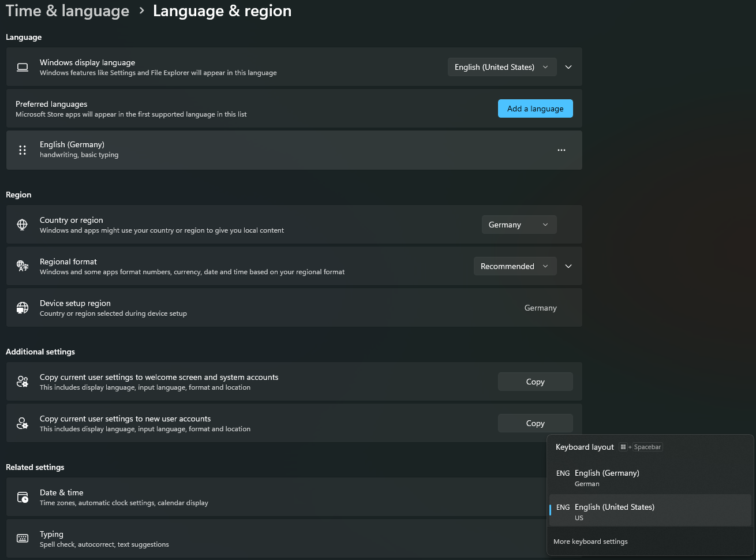Click the Regional format icon
Viewport: 756px width, 560px height.
tap(22, 266)
